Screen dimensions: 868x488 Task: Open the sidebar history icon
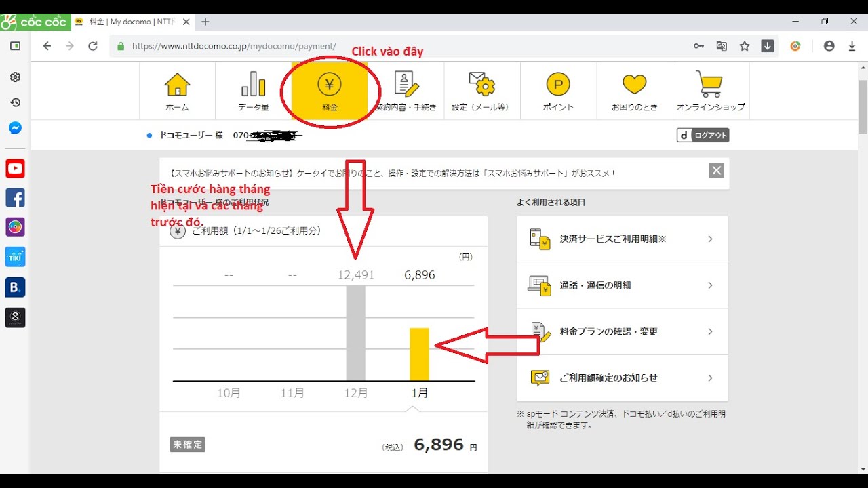point(15,102)
